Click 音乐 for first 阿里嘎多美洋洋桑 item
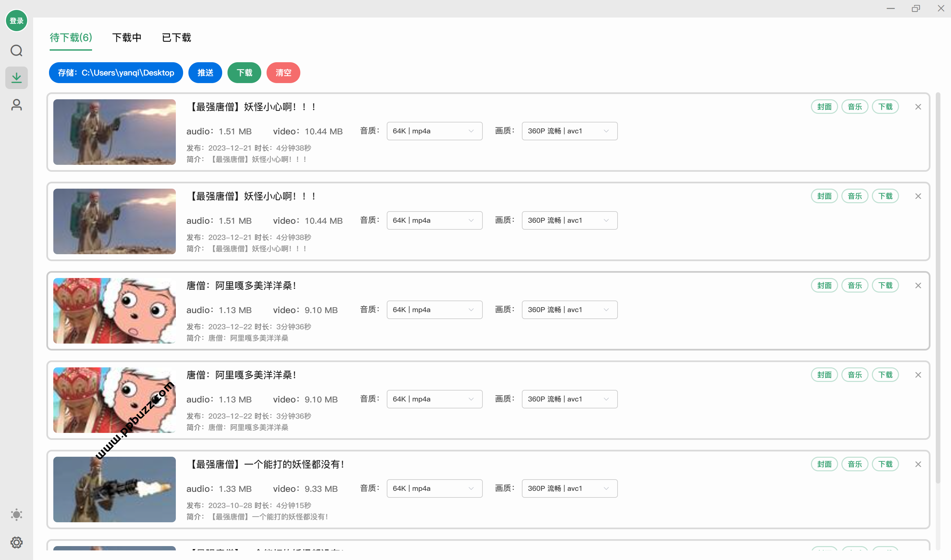 (x=855, y=286)
